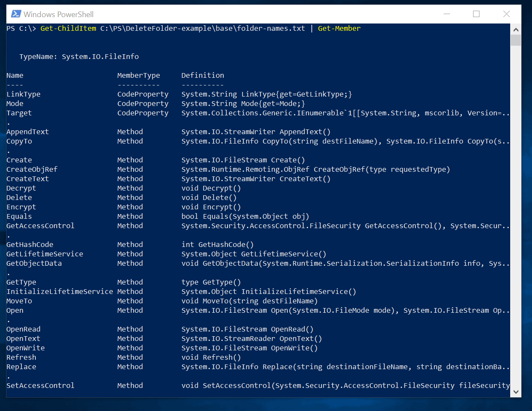Click the scrollbar up arrow

(x=516, y=29)
